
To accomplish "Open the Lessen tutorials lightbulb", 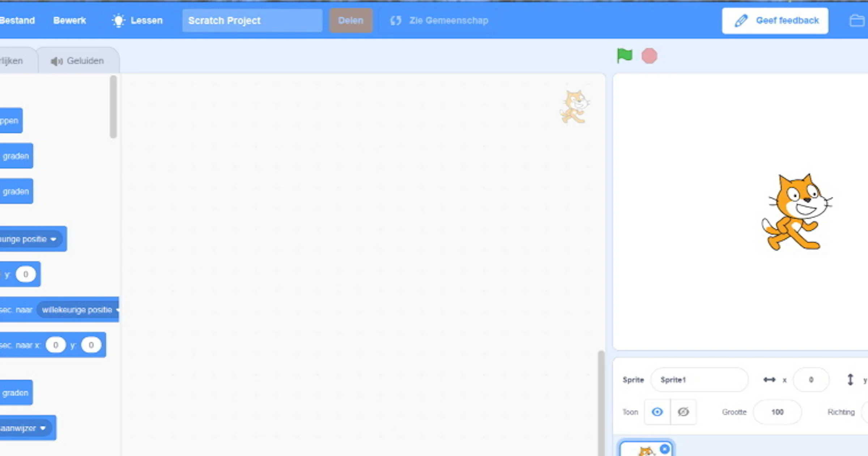I will point(118,21).
